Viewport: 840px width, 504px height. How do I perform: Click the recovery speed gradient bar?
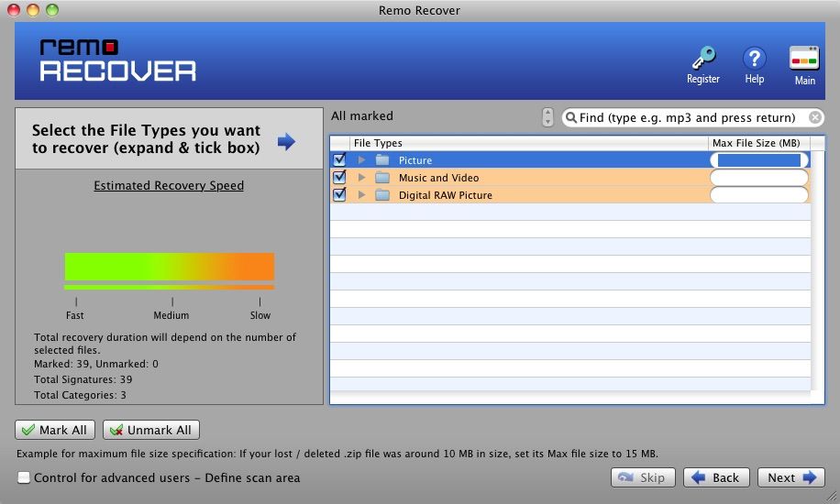click(170, 267)
